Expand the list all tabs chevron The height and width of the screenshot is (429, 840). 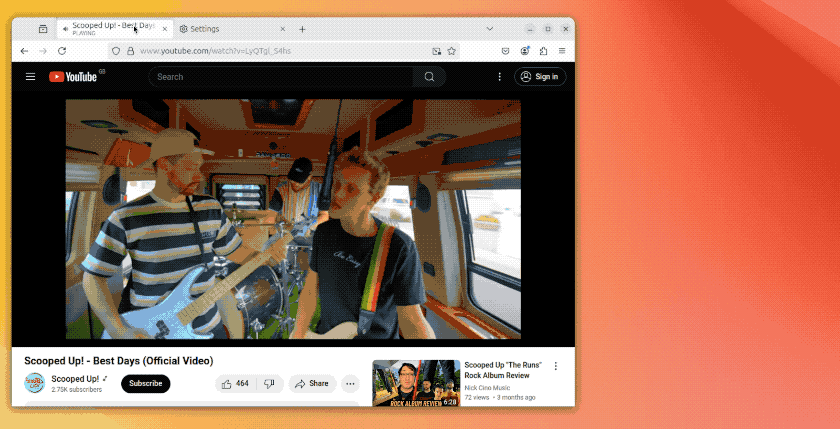(489, 29)
